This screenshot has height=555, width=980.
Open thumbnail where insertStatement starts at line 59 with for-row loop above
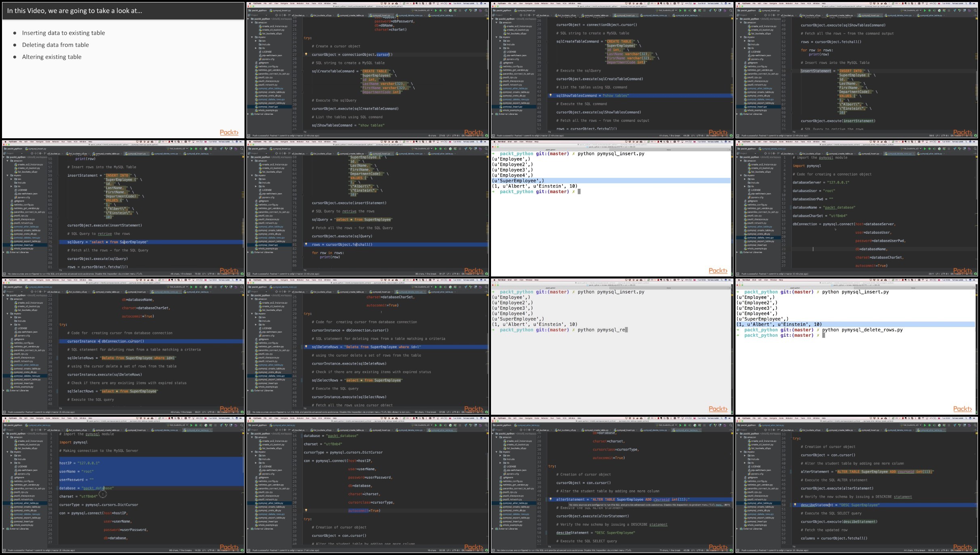click(x=857, y=70)
